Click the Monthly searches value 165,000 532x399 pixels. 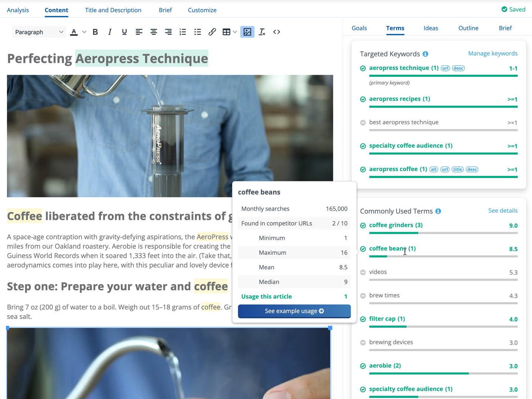pos(337,209)
